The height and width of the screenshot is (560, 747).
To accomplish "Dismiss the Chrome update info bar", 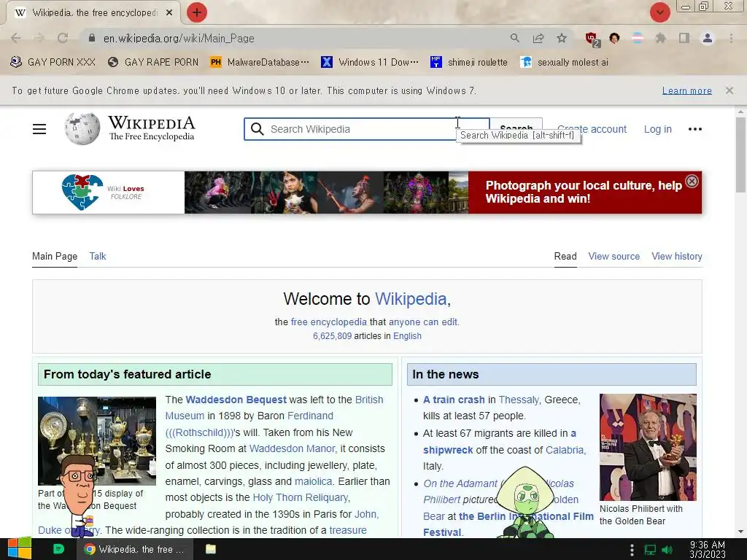I will 729,90.
